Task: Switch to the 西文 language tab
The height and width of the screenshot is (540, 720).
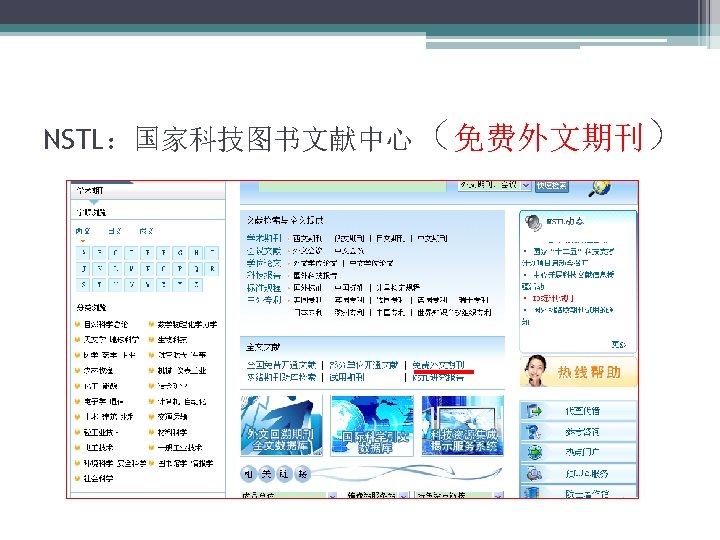Action: pyautogui.click(x=83, y=231)
